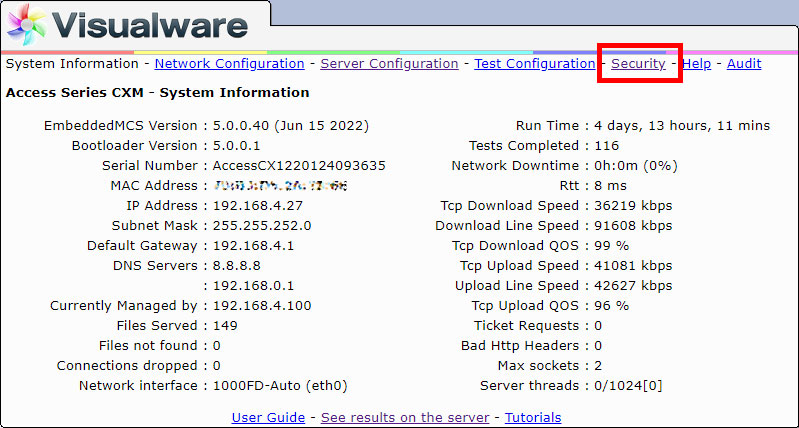Select the System Information nav label
Image resolution: width=799 pixels, height=428 pixels.
coord(72,64)
